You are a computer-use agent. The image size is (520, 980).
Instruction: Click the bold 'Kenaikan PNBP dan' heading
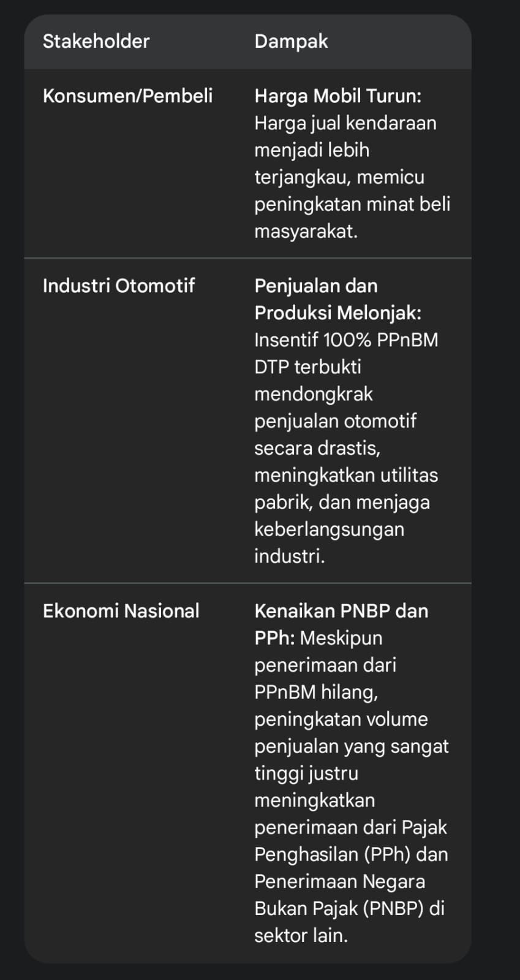(341, 610)
